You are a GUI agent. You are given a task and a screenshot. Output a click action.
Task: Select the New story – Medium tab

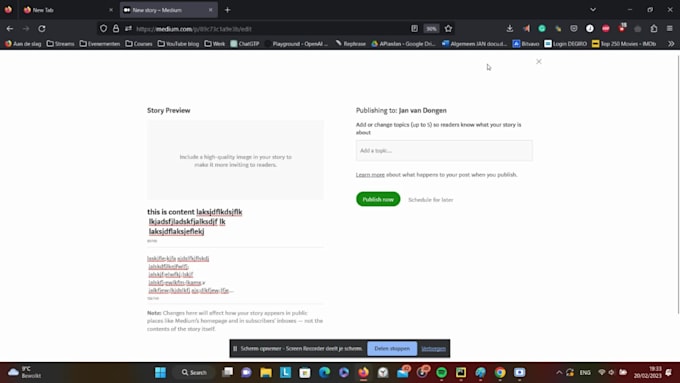pyautogui.click(x=163, y=10)
